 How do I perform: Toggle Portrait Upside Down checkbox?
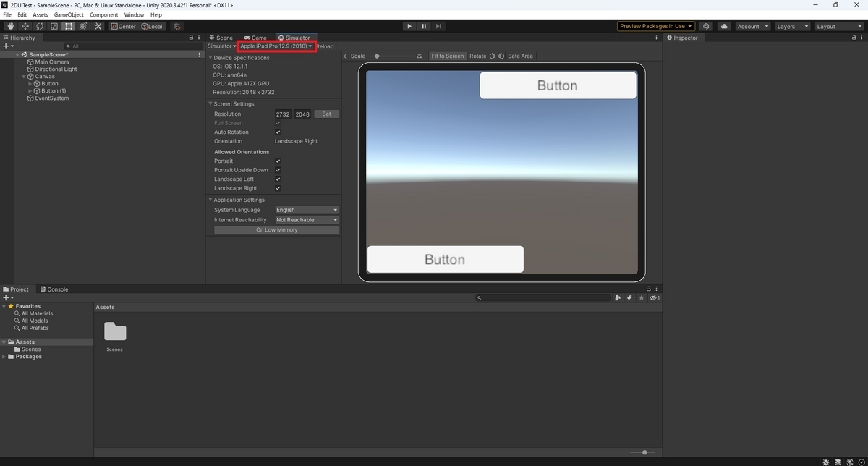[x=278, y=170]
